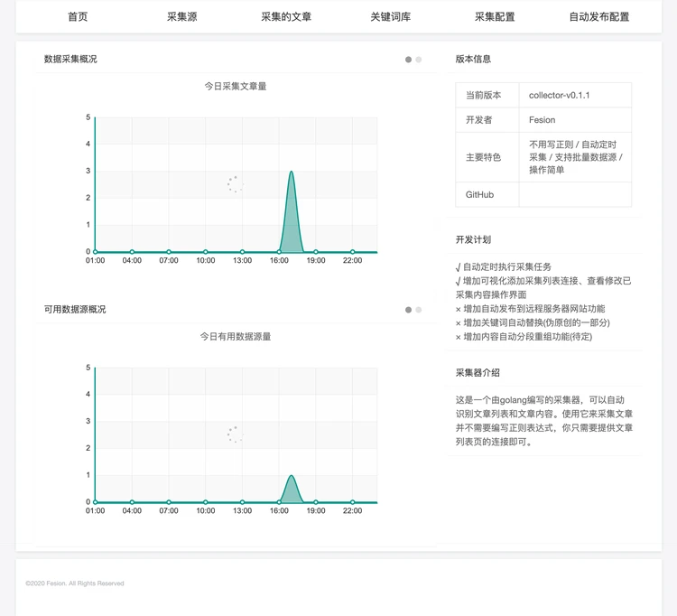
Task: Click the loading spinner in 今日有用数据源量 chart
Action: point(235,434)
